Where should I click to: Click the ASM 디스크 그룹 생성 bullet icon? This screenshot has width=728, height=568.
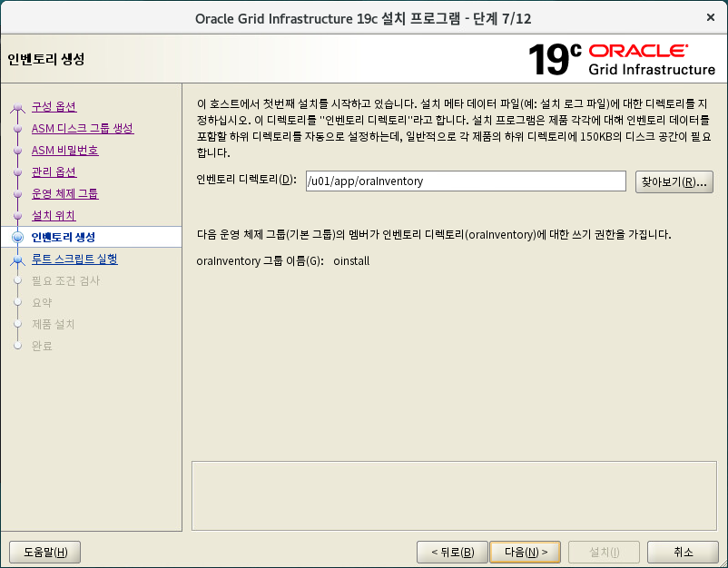pos(17,129)
